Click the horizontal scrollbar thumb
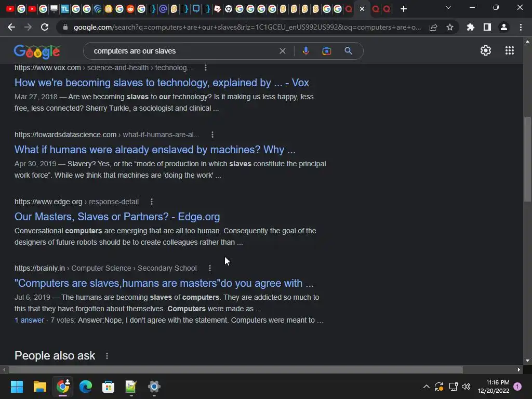The width and height of the screenshot is (532, 399). coord(236,369)
